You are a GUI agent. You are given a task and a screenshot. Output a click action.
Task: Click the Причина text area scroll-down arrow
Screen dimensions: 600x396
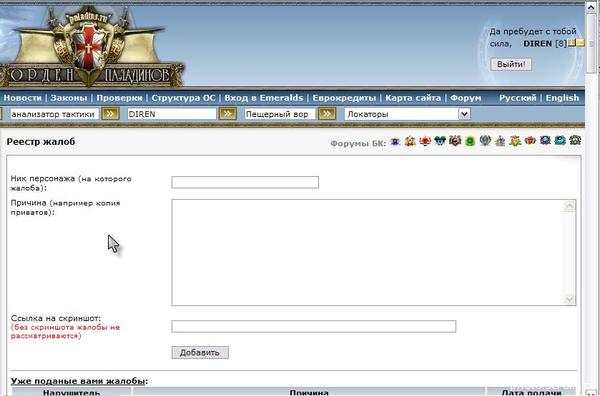(570, 299)
